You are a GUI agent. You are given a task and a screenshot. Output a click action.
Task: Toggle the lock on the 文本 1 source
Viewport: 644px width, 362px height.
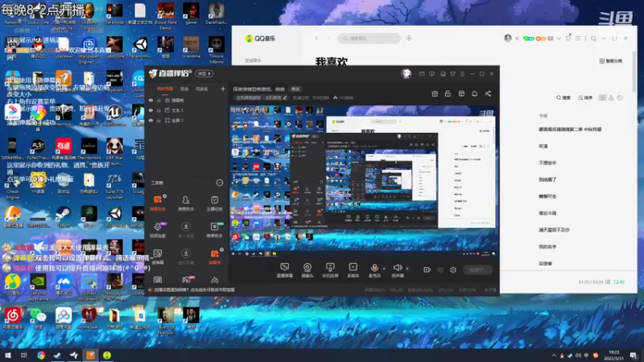pyautogui.click(x=159, y=110)
